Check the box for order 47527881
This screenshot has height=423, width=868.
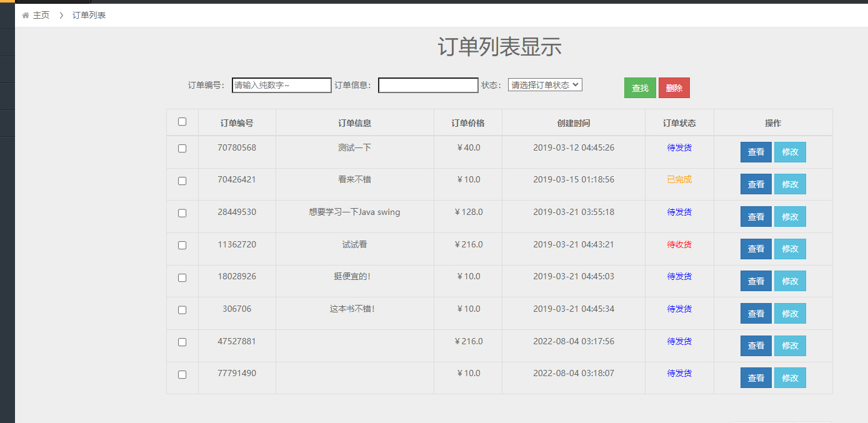point(182,342)
